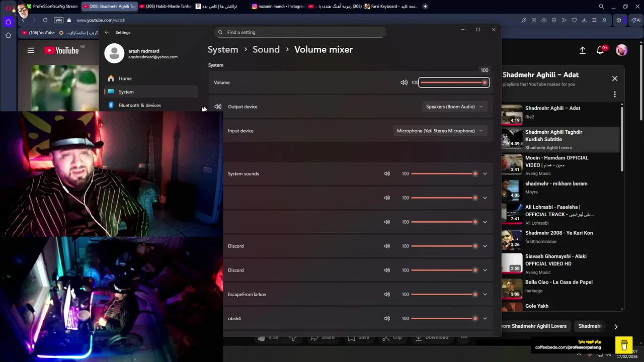Play Bella Ciao - La Casa de Papel
The image size is (644, 362).
560,289
